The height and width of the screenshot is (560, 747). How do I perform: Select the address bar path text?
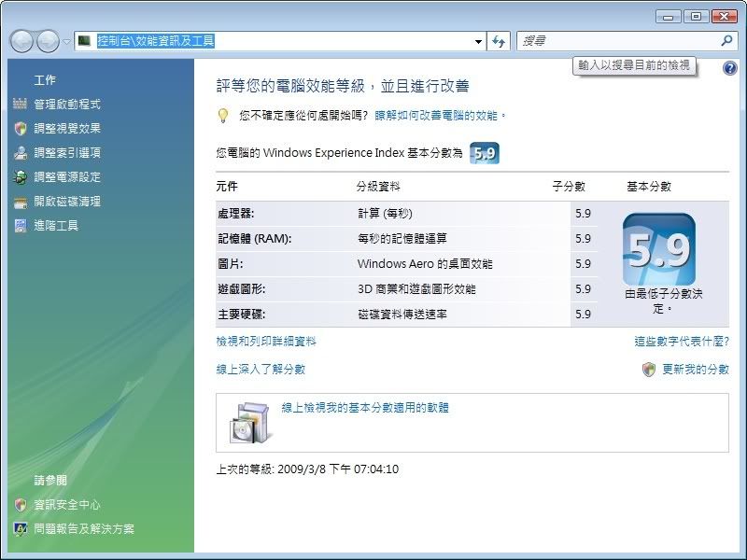coord(156,41)
